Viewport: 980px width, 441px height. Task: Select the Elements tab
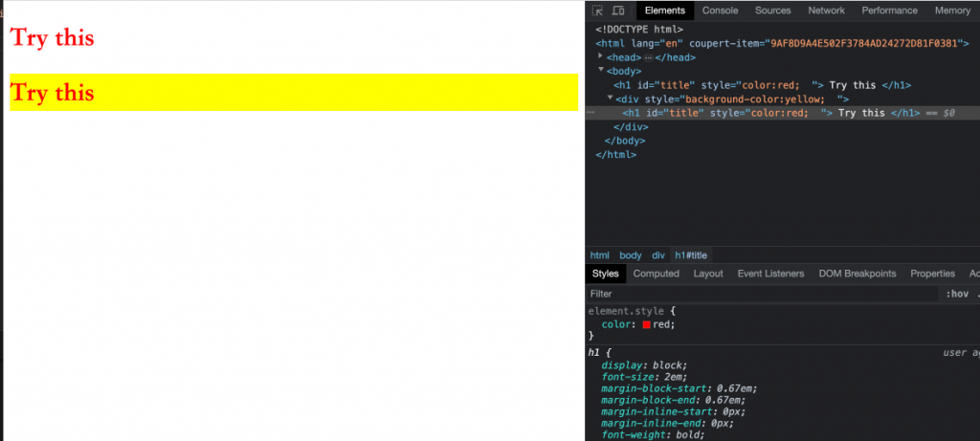click(665, 11)
